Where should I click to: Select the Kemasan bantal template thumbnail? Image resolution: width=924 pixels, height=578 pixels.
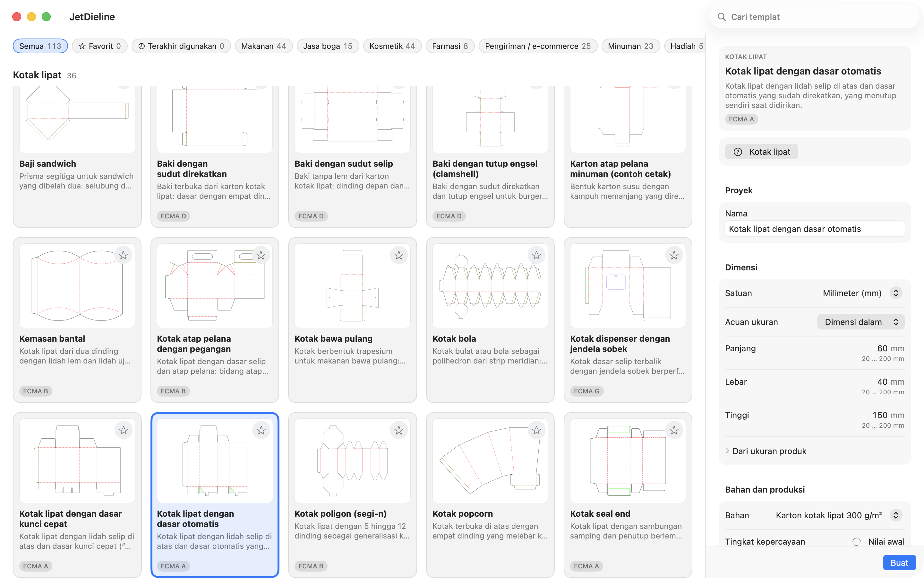77,285
